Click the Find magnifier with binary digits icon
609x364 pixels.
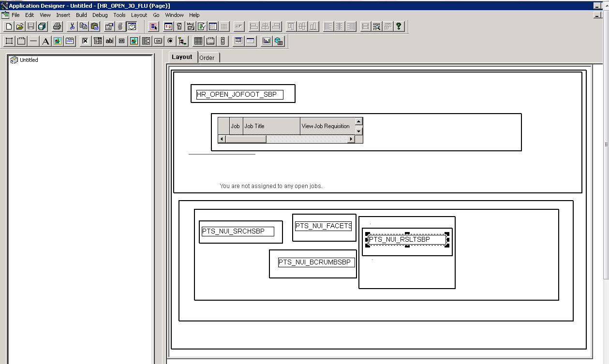click(377, 26)
